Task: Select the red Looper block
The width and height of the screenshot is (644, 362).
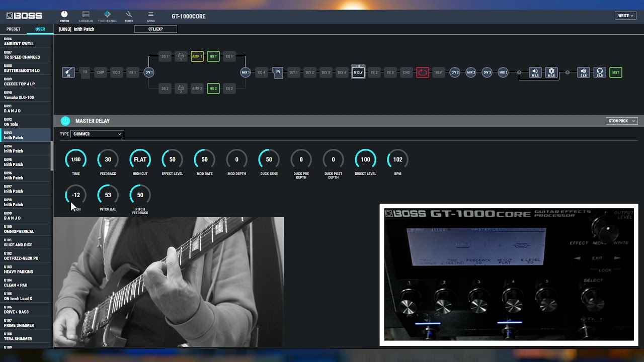Action: [x=423, y=72]
